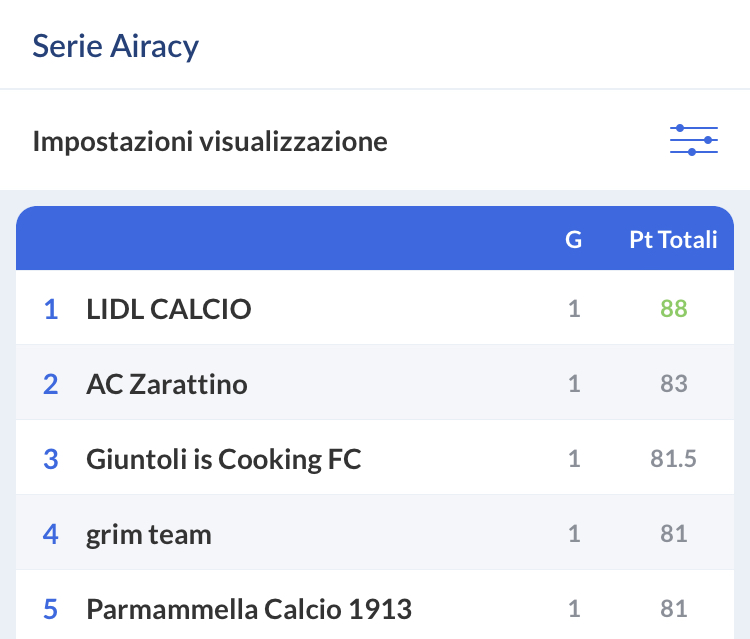
Task: Click the 83 total points value
Action: (x=673, y=384)
